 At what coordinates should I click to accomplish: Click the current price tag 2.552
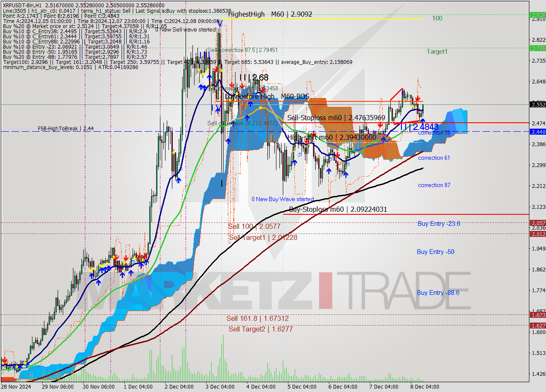(x=537, y=104)
